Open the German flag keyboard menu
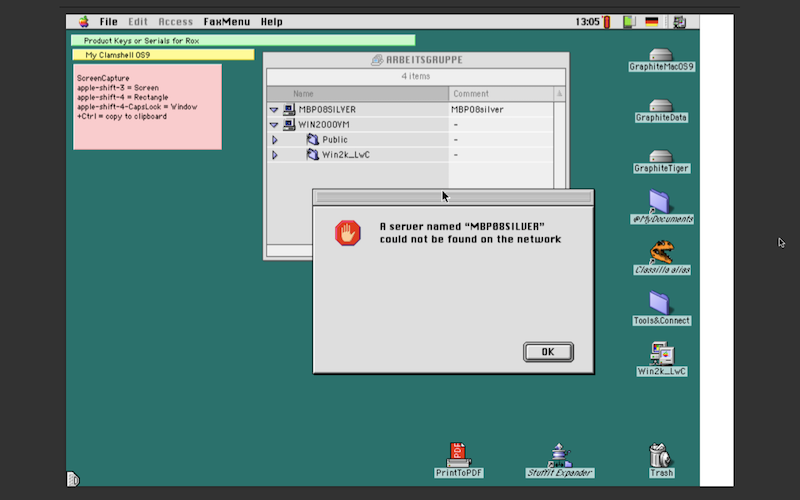800x500 pixels. [652, 21]
